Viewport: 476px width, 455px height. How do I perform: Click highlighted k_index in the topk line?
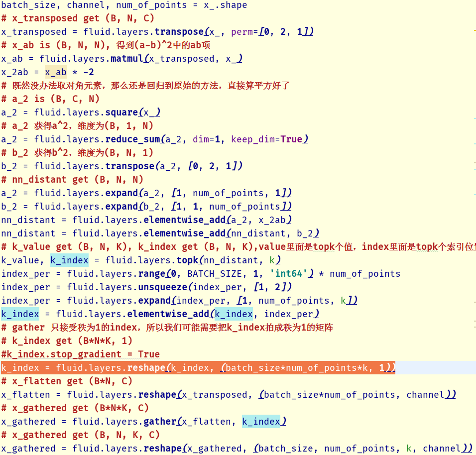tap(70, 260)
